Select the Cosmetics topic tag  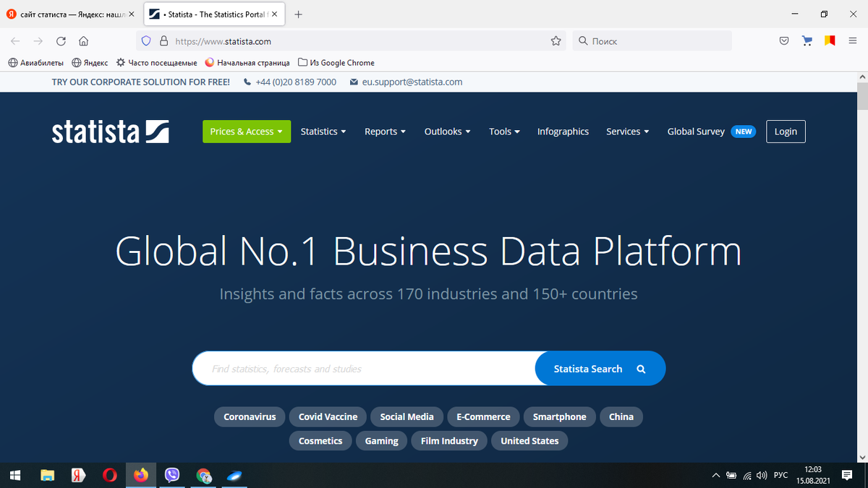[x=320, y=441]
